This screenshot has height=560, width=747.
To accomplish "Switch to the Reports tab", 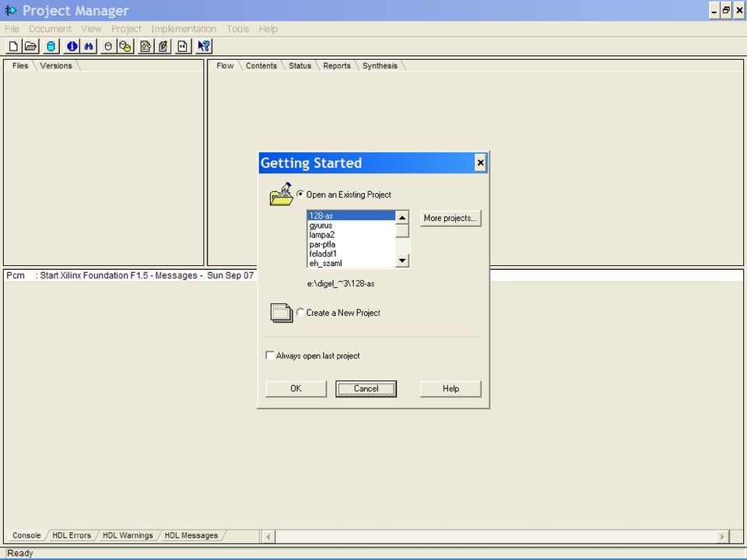I will 336,65.
